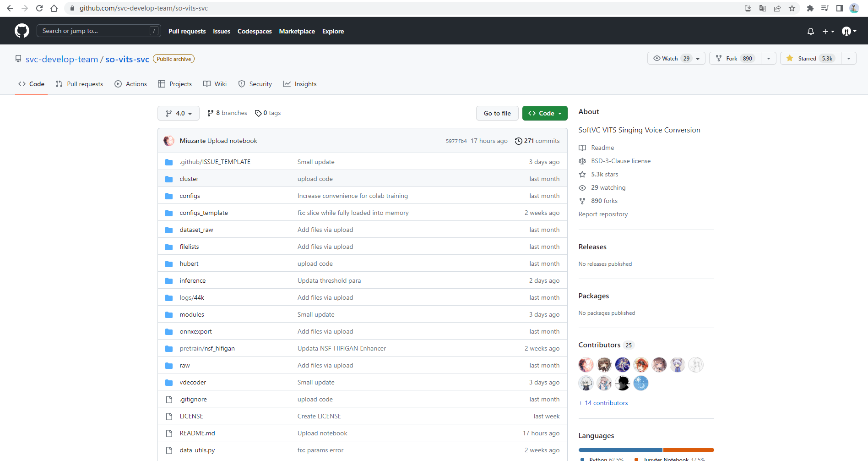Open browser side panel icon
This screenshot has height=461, width=868.
840,8
